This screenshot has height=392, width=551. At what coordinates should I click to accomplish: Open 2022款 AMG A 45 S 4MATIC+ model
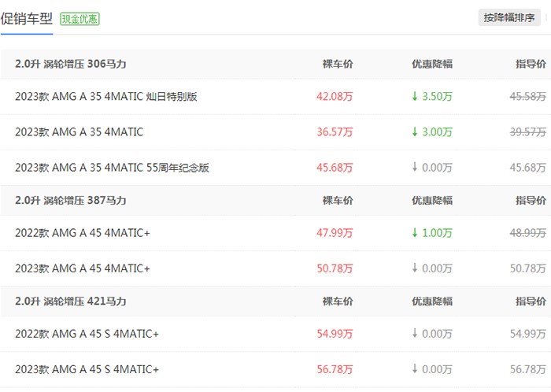[x=87, y=333]
